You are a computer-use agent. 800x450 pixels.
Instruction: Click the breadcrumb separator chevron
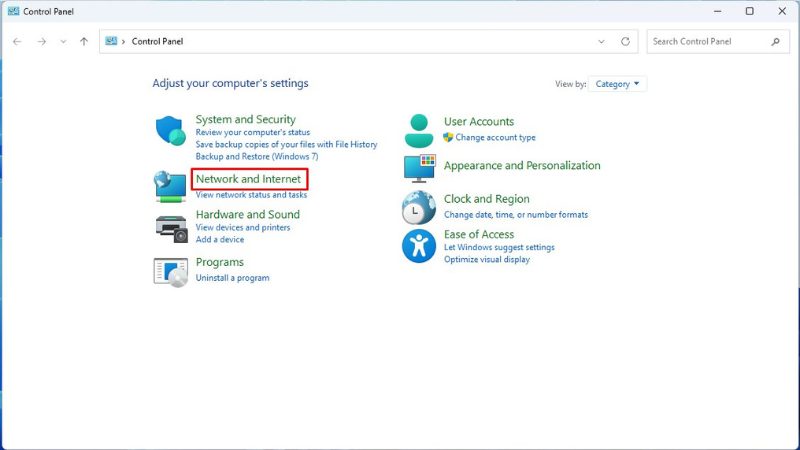coord(123,42)
